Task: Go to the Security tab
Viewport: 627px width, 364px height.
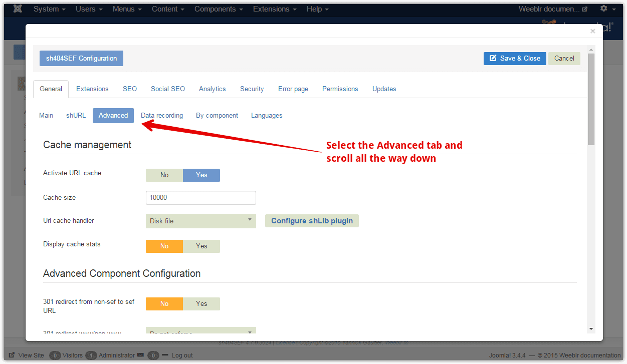Action: coord(252,89)
